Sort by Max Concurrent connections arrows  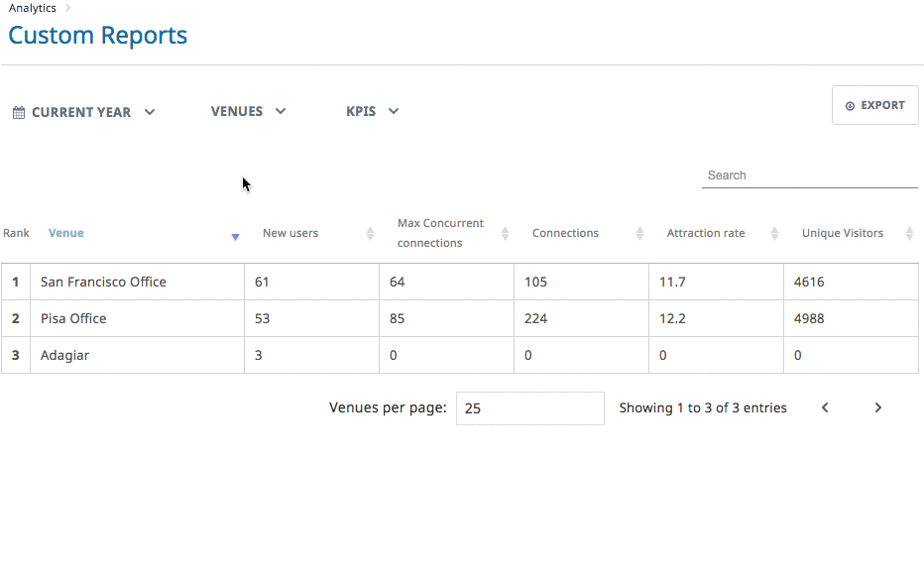coord(505,234)
